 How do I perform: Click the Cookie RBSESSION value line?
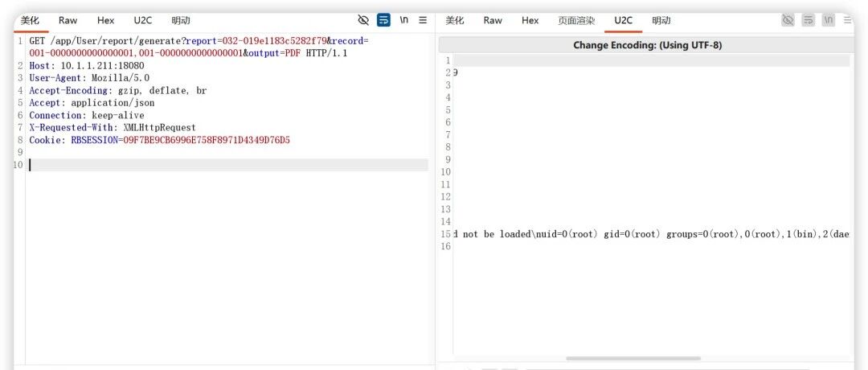click(159, 140)
